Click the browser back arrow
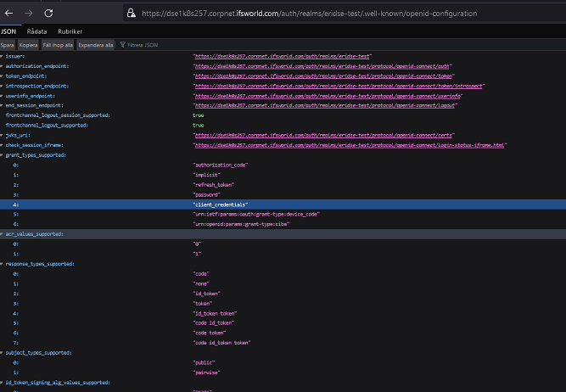Viewport: 566px width, 392px height. tap(8, 14)
